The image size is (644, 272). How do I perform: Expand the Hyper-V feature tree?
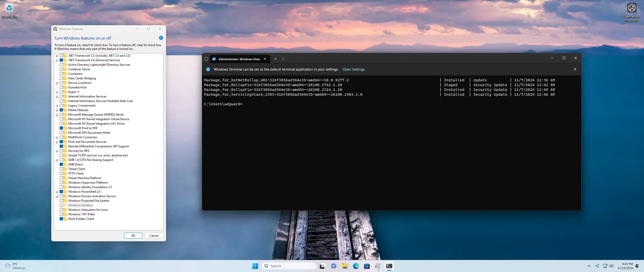tap(57, 92)
